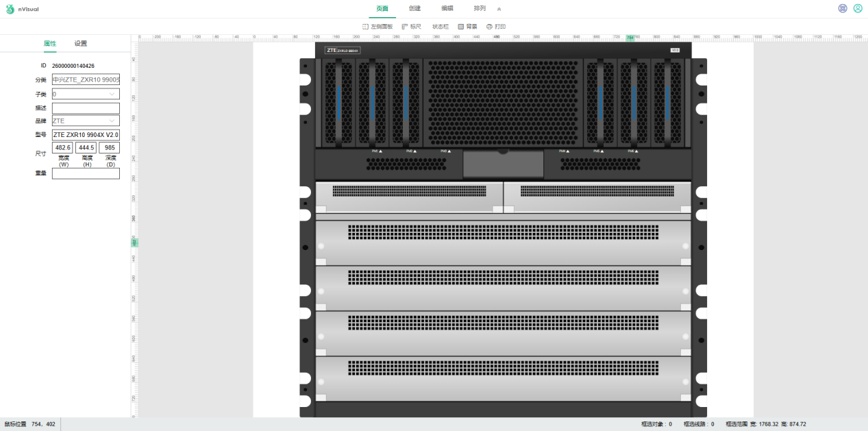Toggle the 左侧面板 left panel
This screenshot has height=431, width=868.
click(x=377, y=27)
